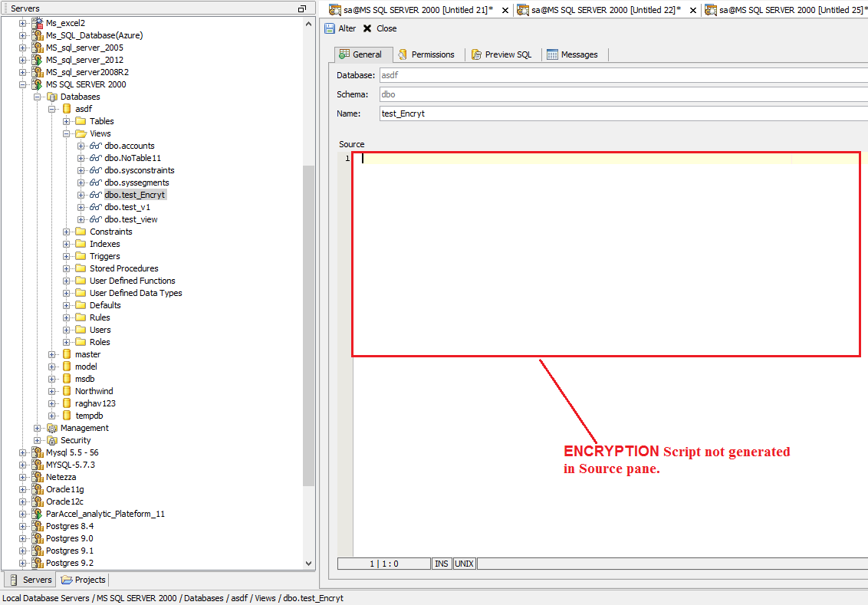
Task: Click the MS_sql_server_2012 server icon
Action: click(x=37, y=60)
